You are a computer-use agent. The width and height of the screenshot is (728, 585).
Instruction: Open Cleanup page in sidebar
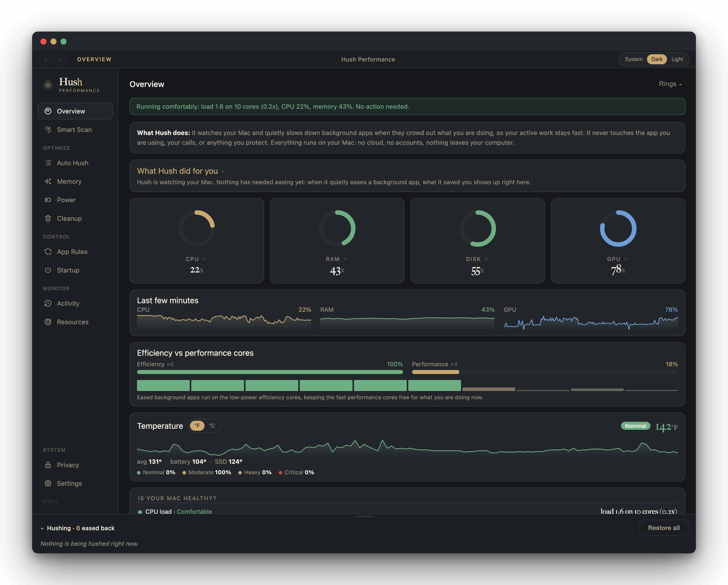[75, 218]
